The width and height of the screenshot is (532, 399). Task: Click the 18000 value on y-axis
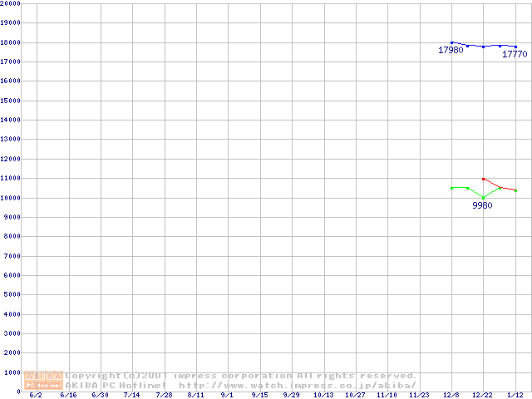pos(11,42)
